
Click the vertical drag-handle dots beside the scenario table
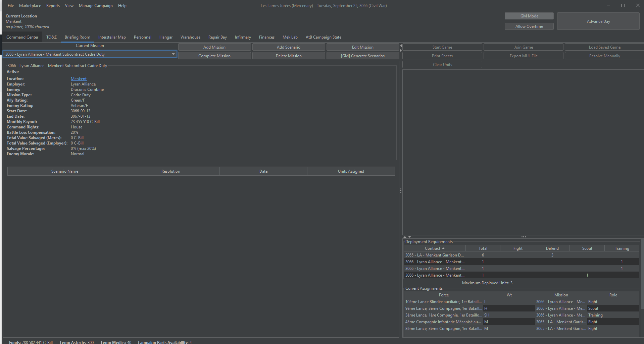pyautogui.click(x=401, y=190)
